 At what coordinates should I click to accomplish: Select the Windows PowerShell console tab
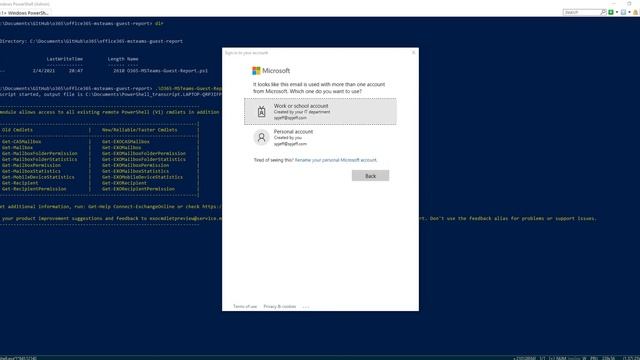point(25,13)
